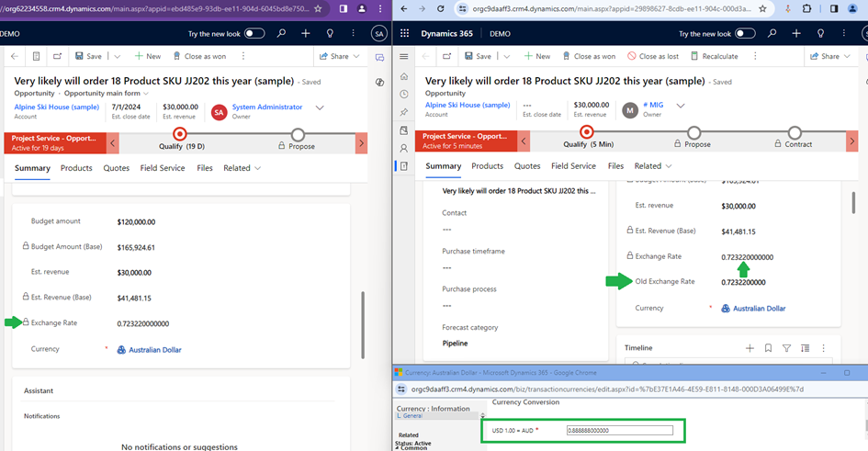Click the hamburger menu in right window sidebar

[x=403, y=56]
